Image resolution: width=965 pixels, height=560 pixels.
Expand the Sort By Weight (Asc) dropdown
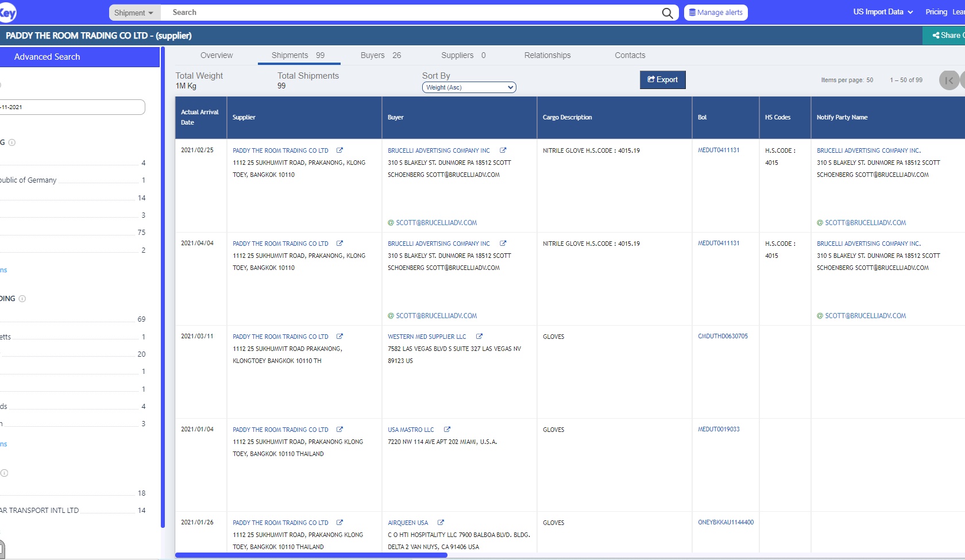click(469, 87)
